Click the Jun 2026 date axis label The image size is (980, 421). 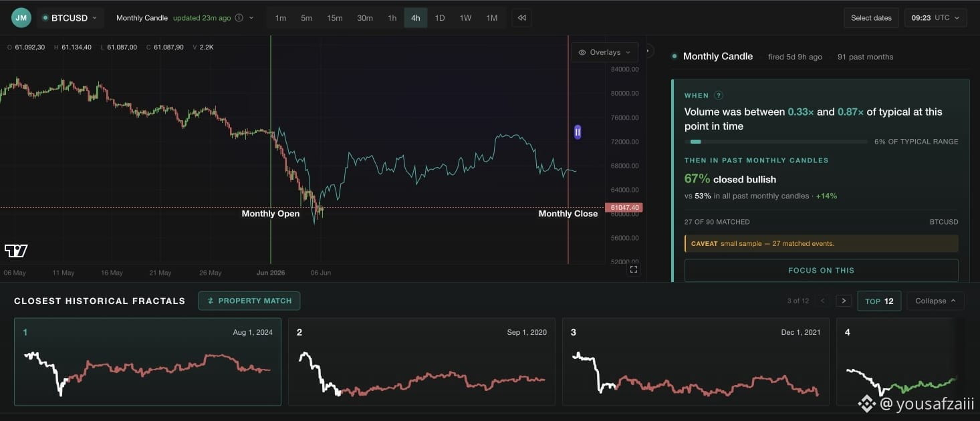point(271,273)
